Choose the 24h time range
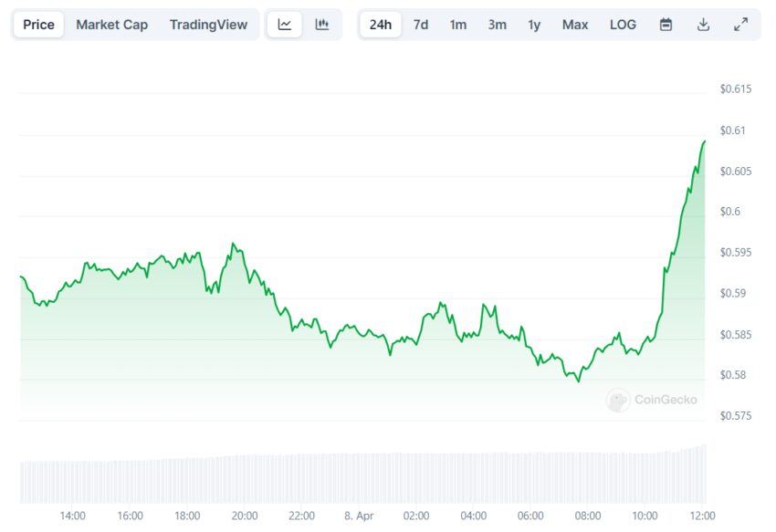This screenshot has height=532, width=776. 381,25
